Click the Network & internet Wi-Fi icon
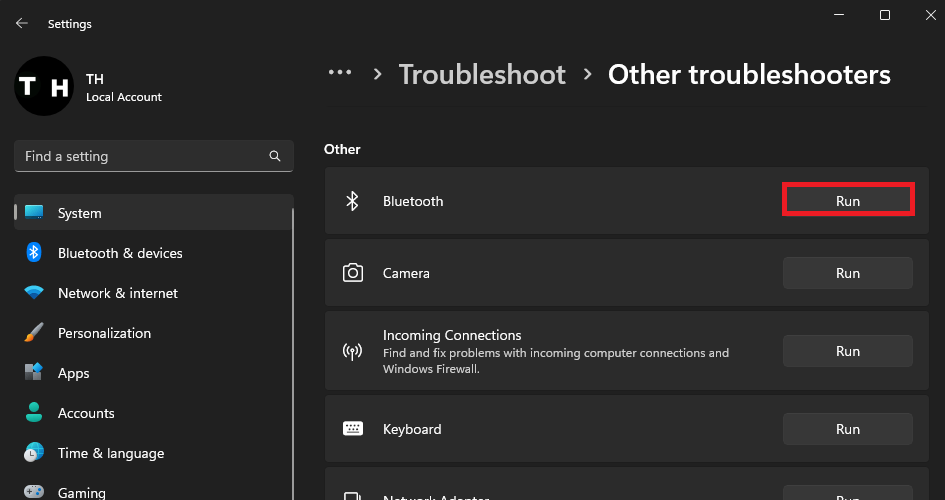This screenshot has width=945, height=500. [x=34, y=293]
